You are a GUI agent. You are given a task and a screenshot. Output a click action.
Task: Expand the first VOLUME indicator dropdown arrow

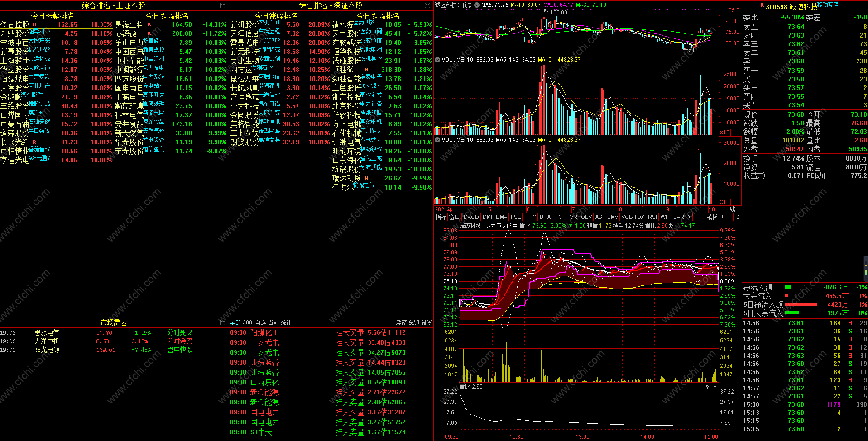coord(438,59)
